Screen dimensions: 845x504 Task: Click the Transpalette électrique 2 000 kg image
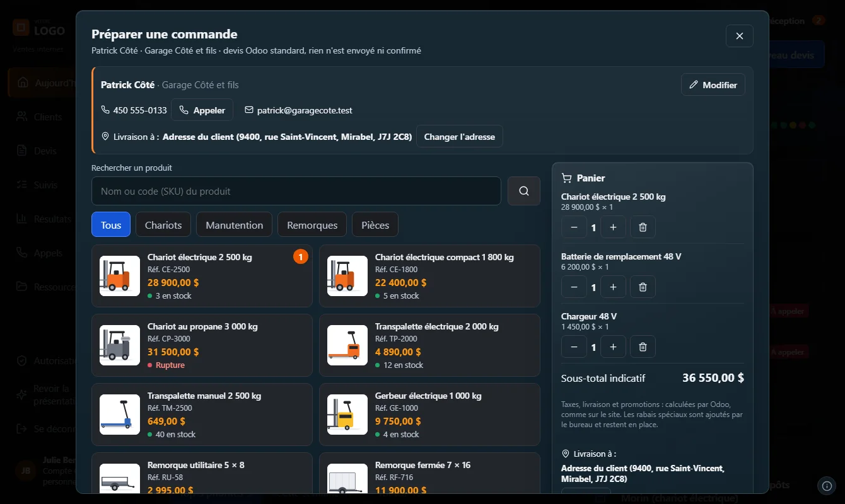[347, 345]
